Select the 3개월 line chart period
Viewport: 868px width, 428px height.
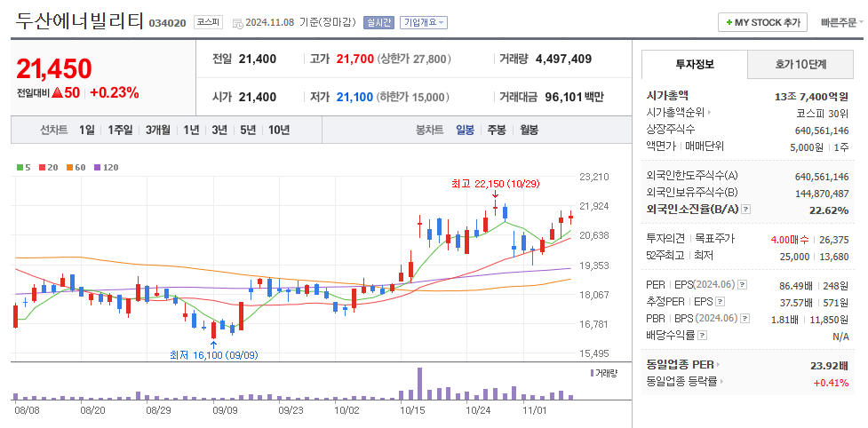(x=158, y=130)
